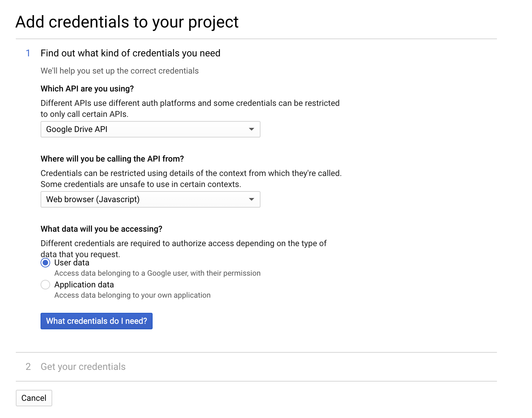Select the Application data radio button
This screenshot has height=418, width=532.
coord(45,285)
